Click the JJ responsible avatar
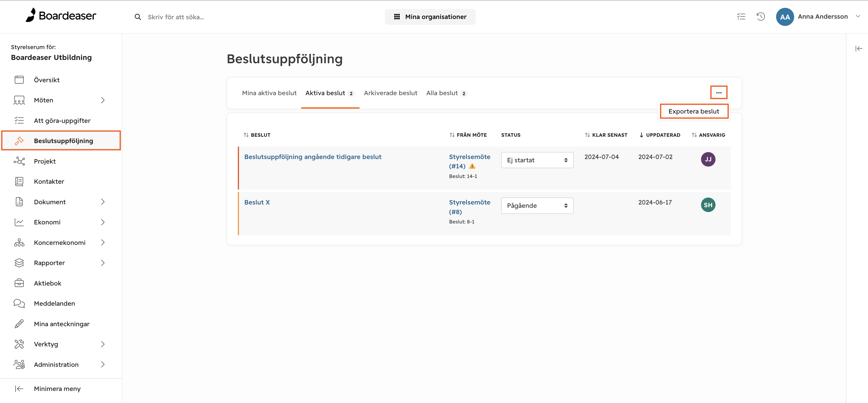The width and height of the screenshot is (868, 403). pyautogui.click(x=708, y=159)
